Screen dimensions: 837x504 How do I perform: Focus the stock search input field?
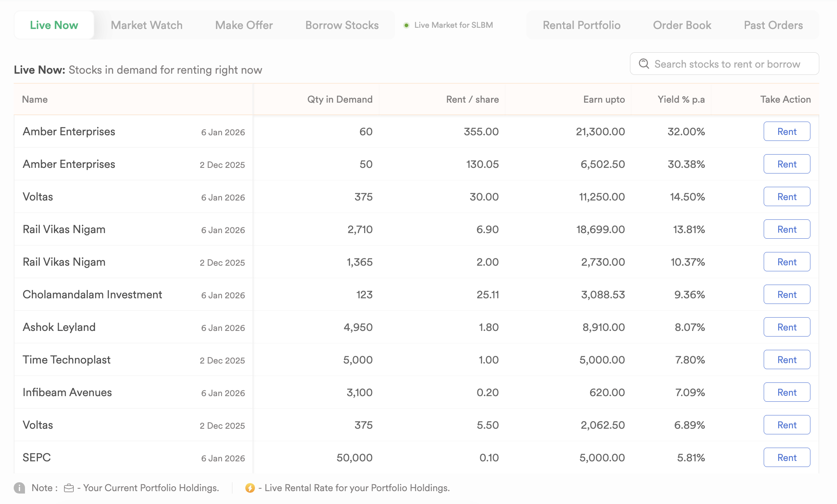coord(727,64)
